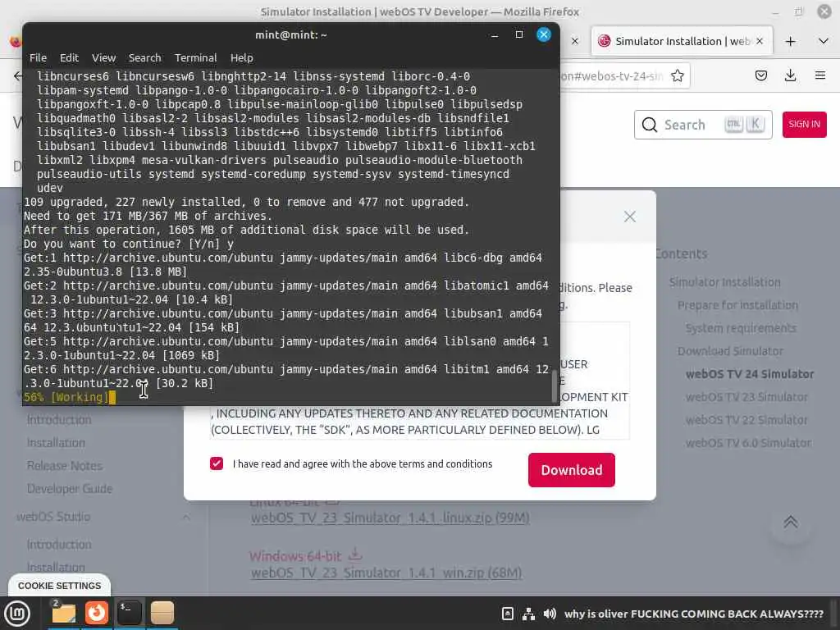Screen dimensions: 840x630
Task: Open the volume control tray icon
Action: pyautogui.click(x=550, y=614)
